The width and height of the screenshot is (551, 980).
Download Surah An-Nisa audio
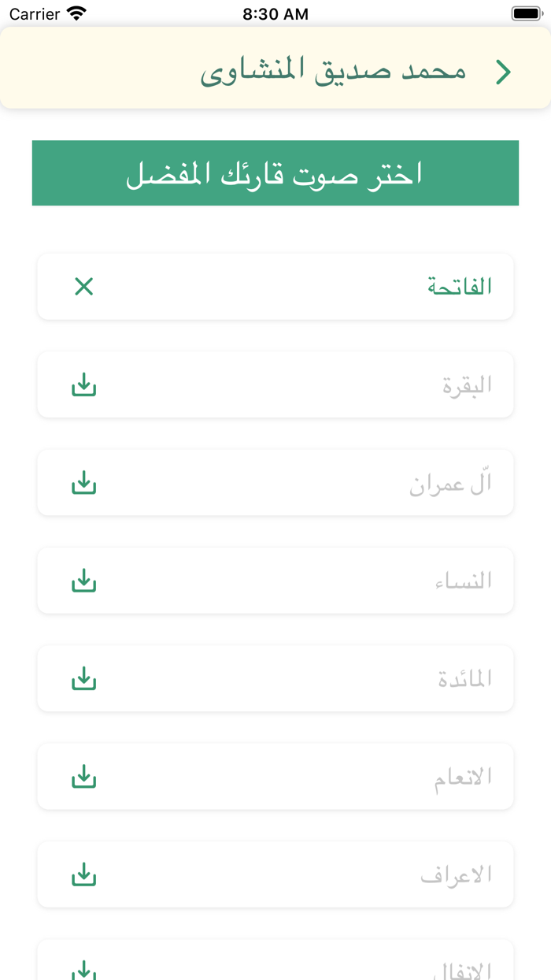tap(83, 581)
